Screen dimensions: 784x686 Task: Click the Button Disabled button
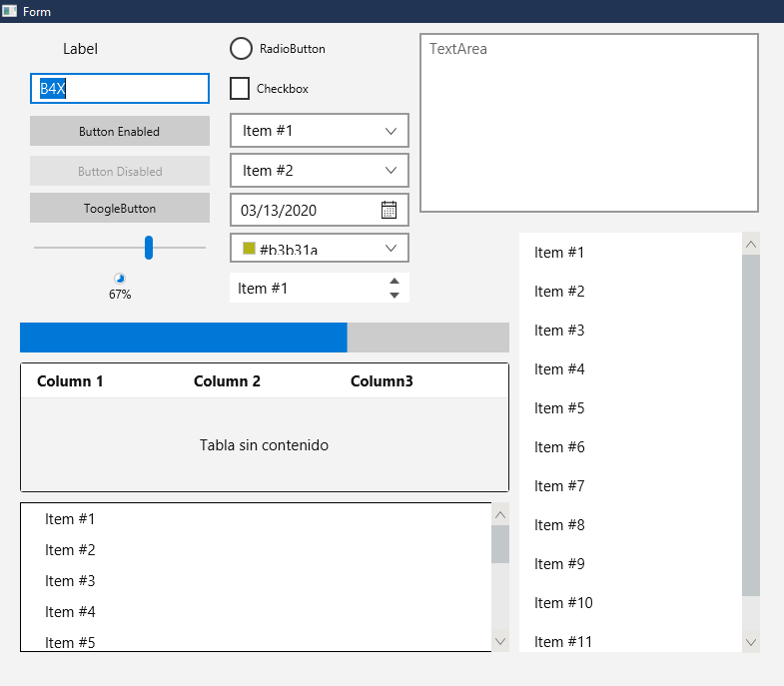coord(120,171)
